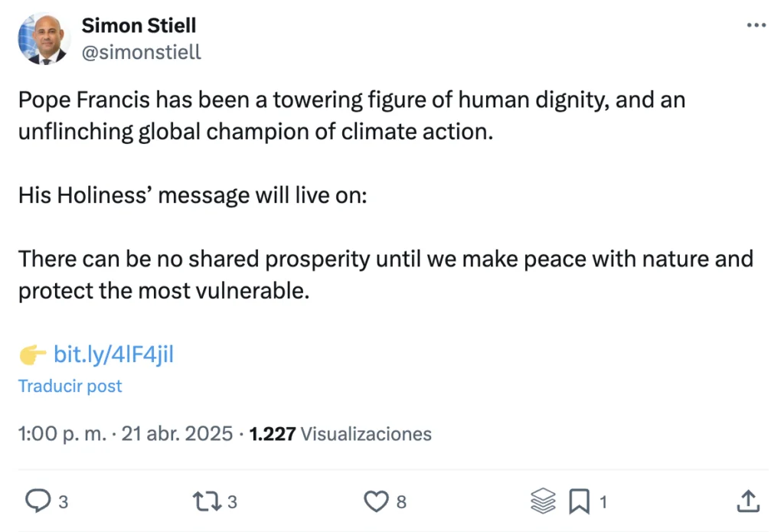Screen dimensions: 784x532
Task: Like the post with the heart icon
Action: point(375,501)
